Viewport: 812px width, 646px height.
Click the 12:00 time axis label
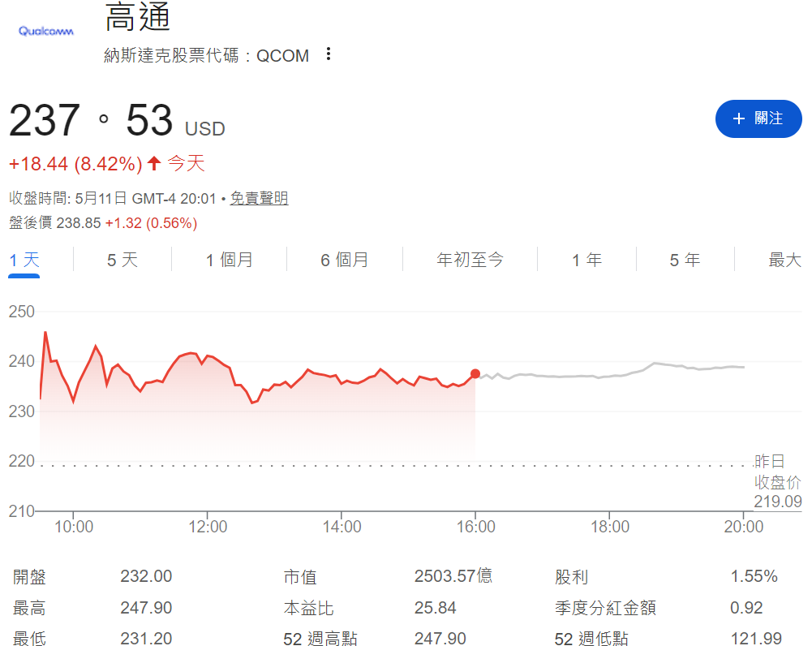pos(208,527)
